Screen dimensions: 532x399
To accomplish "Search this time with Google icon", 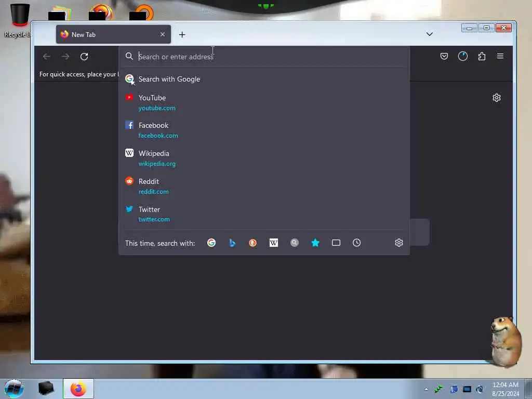I will (x=211, y=243).
